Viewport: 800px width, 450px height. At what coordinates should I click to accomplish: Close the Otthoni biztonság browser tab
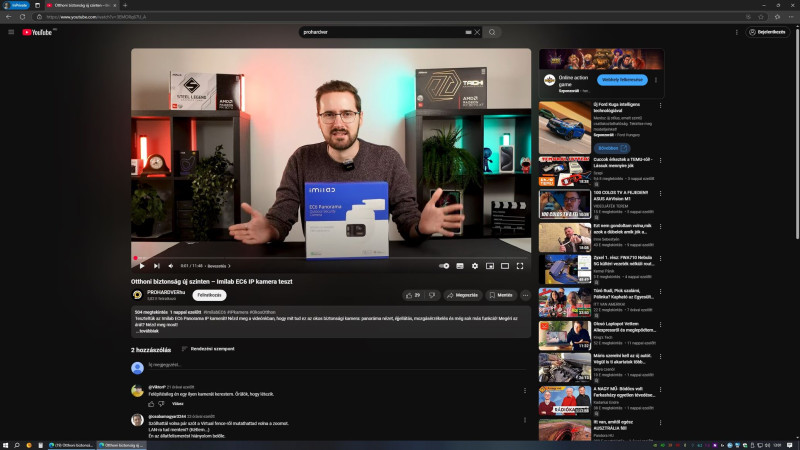point(115,5)
